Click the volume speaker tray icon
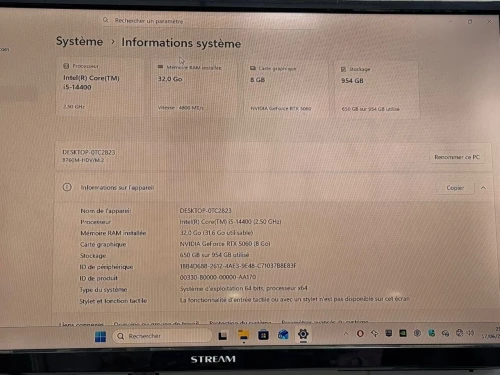Image resolution: width=500 pixels, height=375 pixels. pyautogui.click(x=470, y=333)
